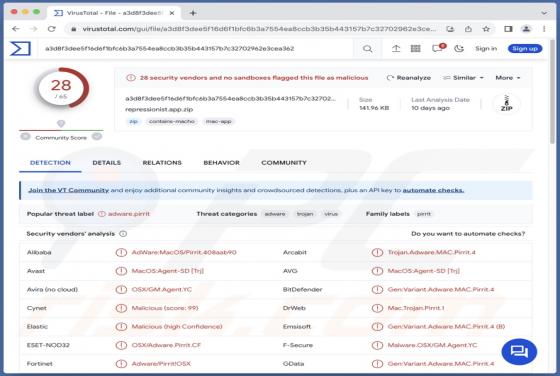Click the upload file icon
This screenshot has height=376, width=560.
(396, 49)
